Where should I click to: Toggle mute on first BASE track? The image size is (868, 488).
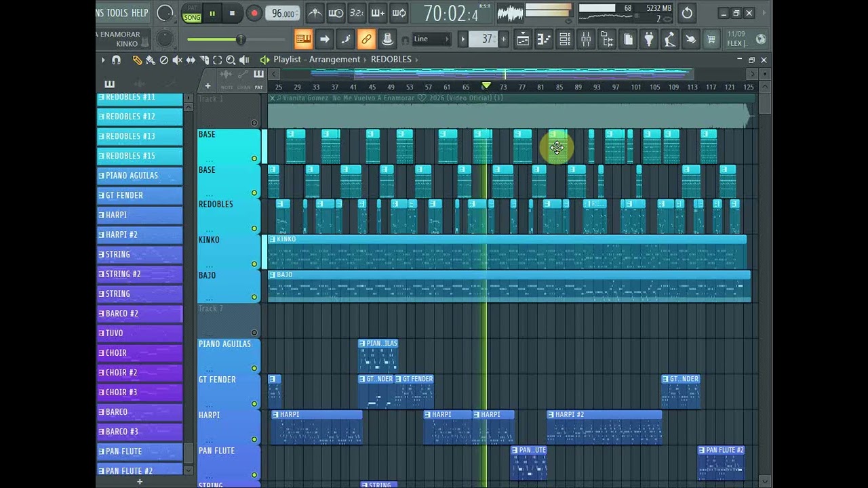pos(254,159)
